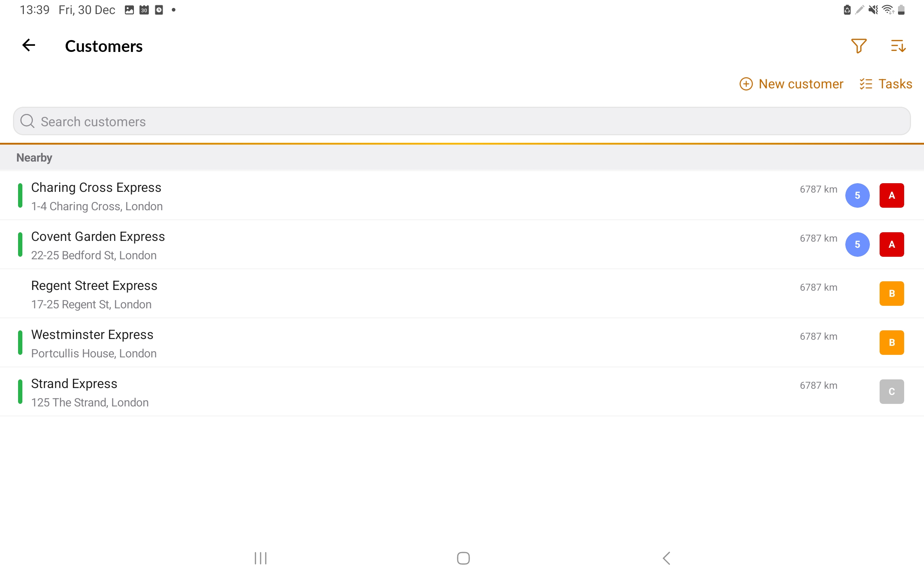Open the sort order icon
Viewport: 924px width, 577px height.
click(x=898, y=46)
